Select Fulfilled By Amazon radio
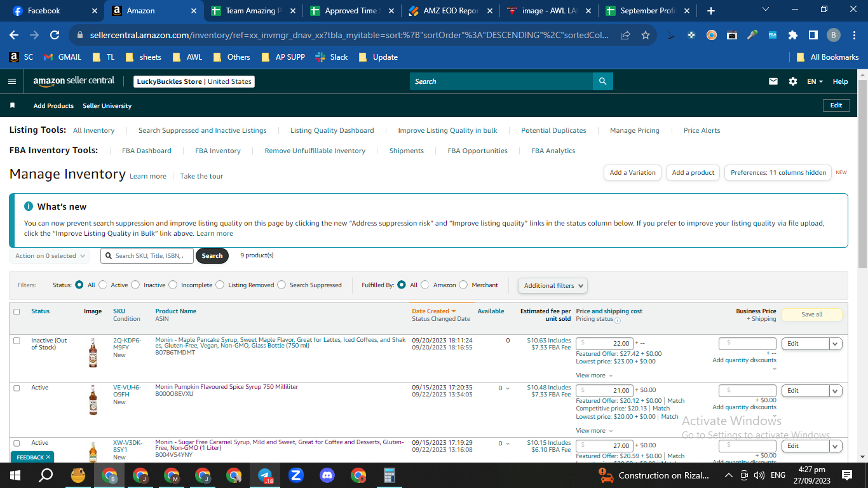This screenshot has width=868, height=488. (425, 285)
